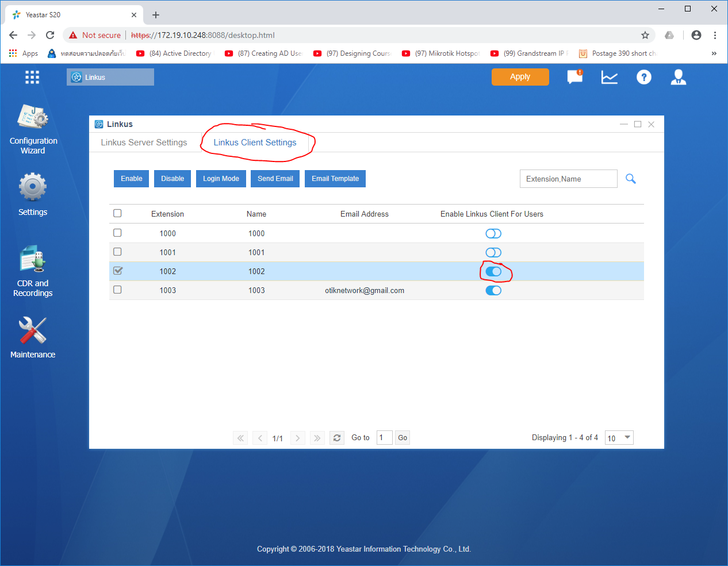Open the resource monitor chart icon
728x566 pixels.
[x=610, y=77]
